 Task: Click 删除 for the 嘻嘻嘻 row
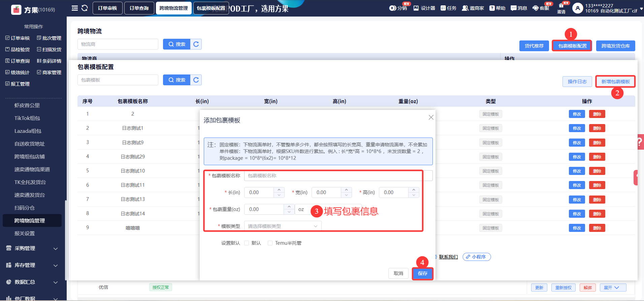tap(597, 228)
